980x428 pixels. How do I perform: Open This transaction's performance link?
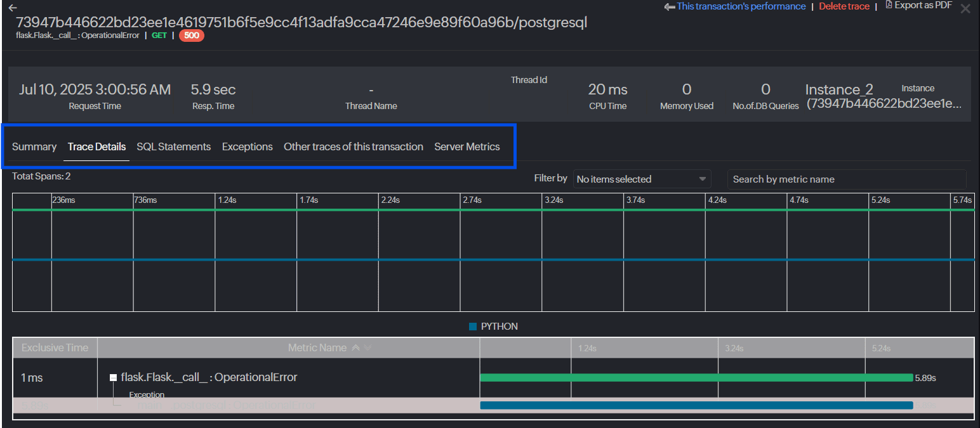(740, 6)
